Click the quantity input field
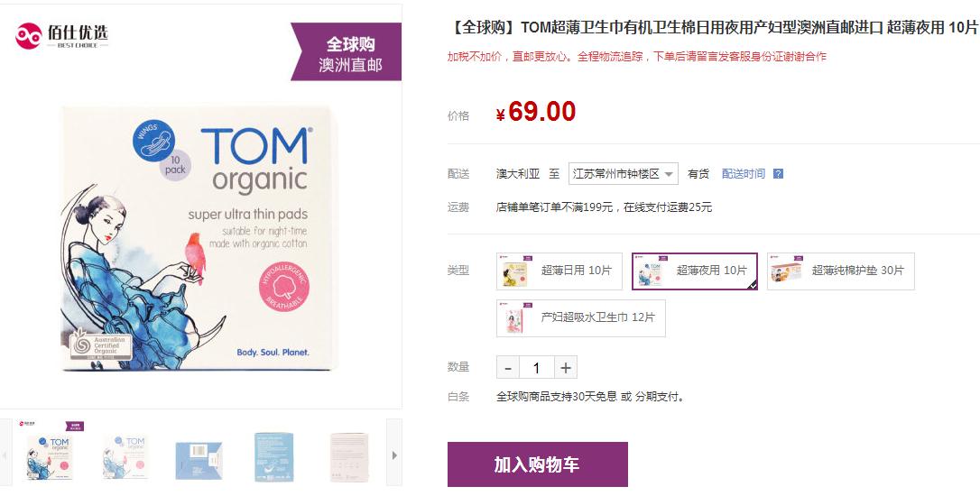Screen dimensions: 980x496 pos(536,368)
